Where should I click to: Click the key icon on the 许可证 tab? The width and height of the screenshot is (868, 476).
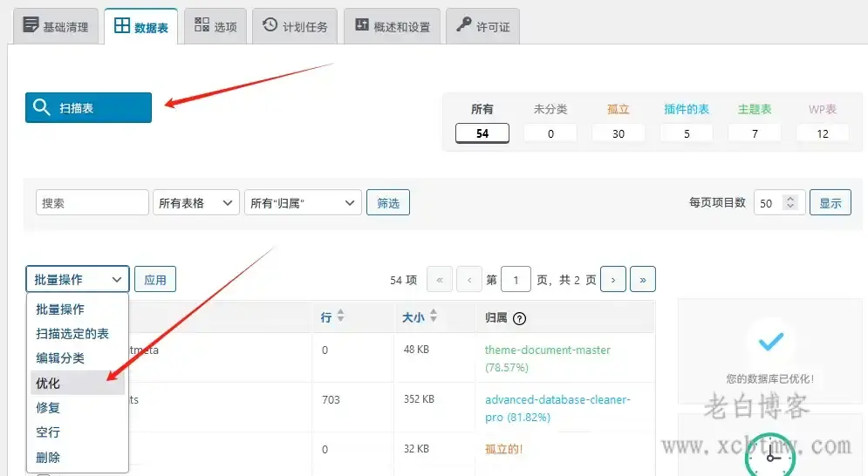463,24
